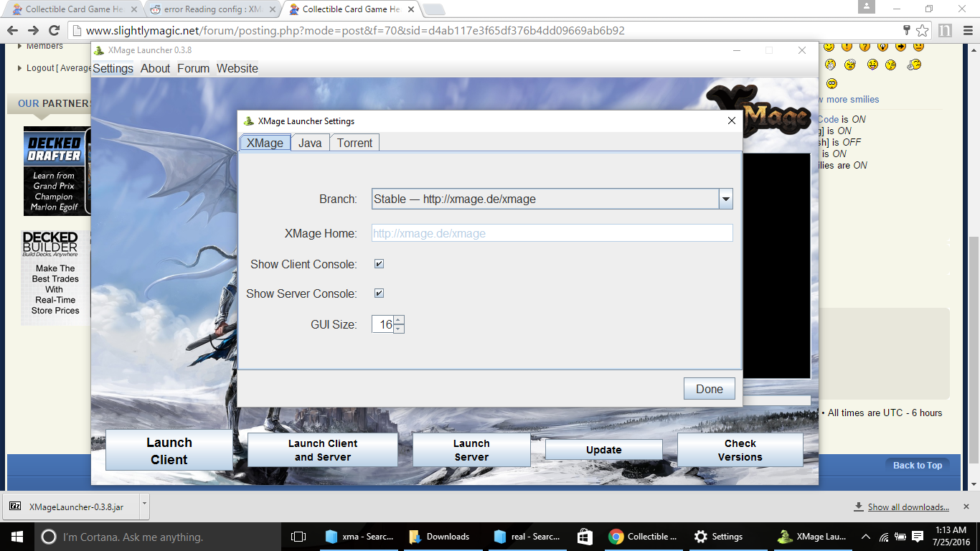The height and width of the screenshot is (551, 980).
Task: Click the saved password key icon
Action: (906, 30)
